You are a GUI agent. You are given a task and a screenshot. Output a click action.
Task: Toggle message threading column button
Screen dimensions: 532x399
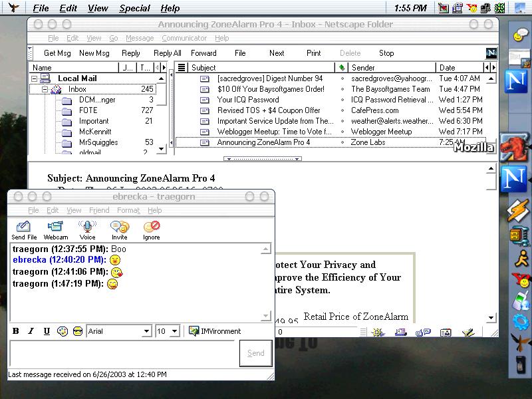click(182, 68)
